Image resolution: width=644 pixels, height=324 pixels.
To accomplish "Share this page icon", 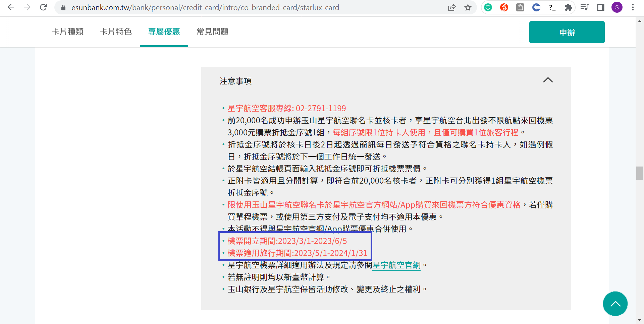I will [452, 7].
